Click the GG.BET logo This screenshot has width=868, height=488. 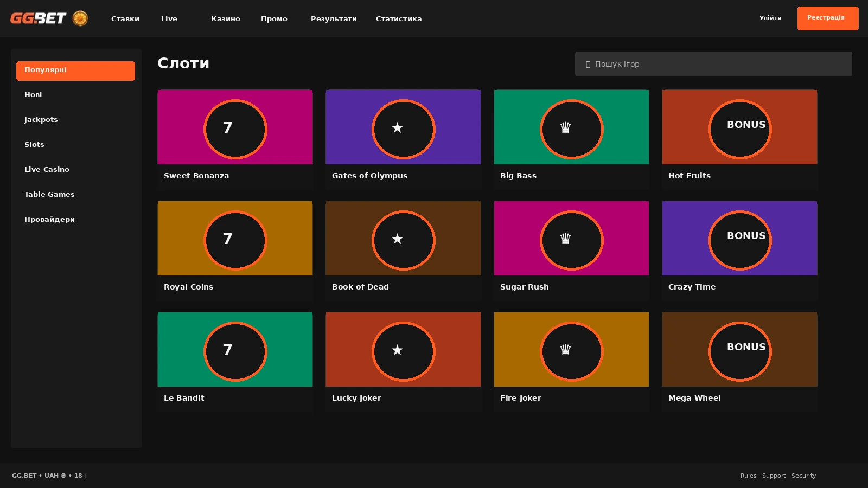[x=38, y=18]
